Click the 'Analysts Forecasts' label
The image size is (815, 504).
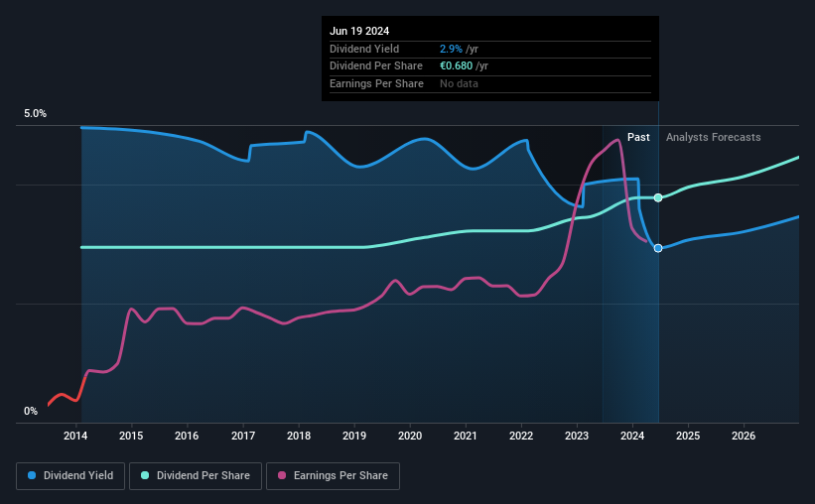[713, 137]
